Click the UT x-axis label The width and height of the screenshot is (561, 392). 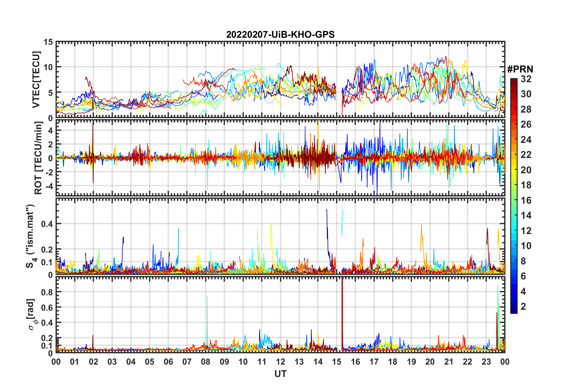[x=280, y=374]
